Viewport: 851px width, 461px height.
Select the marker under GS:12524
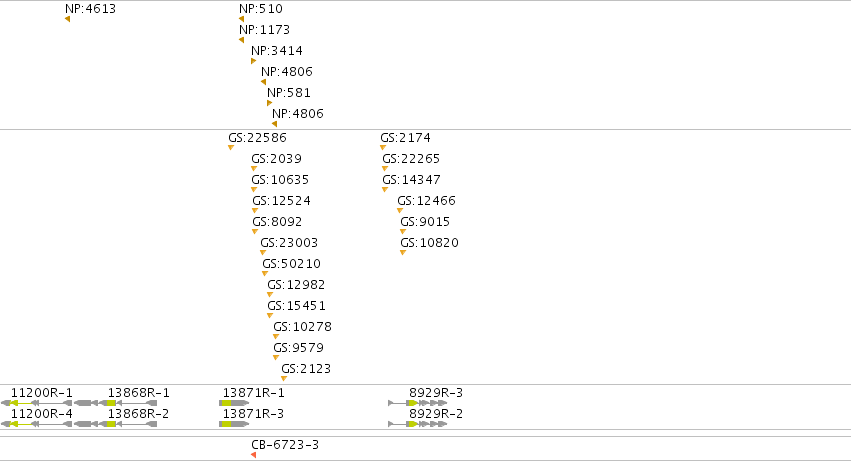[255, 211]
